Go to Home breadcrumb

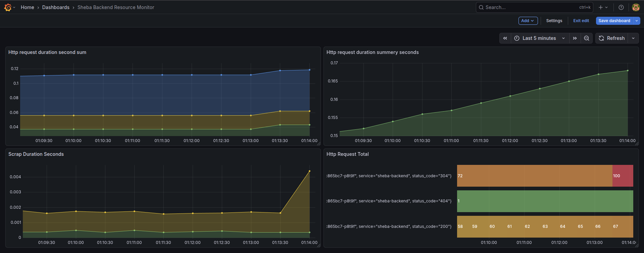(x=27, y=7)
